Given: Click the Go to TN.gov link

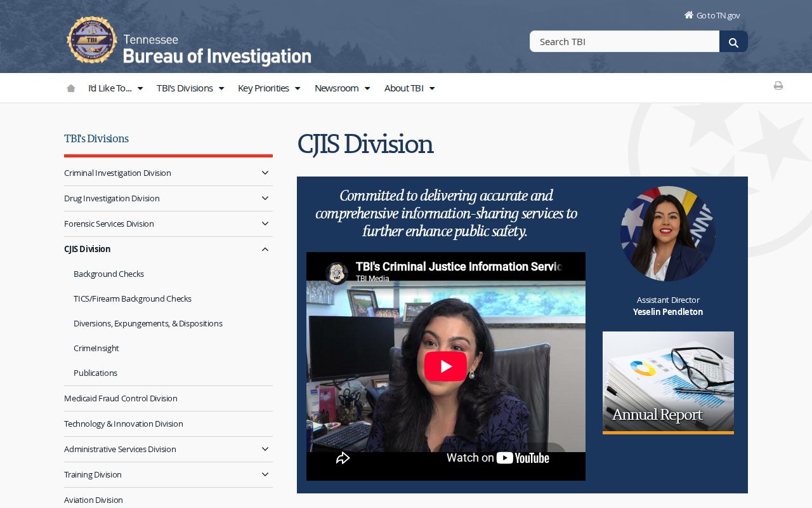Looking at the screenshot, I should [718, 15].
